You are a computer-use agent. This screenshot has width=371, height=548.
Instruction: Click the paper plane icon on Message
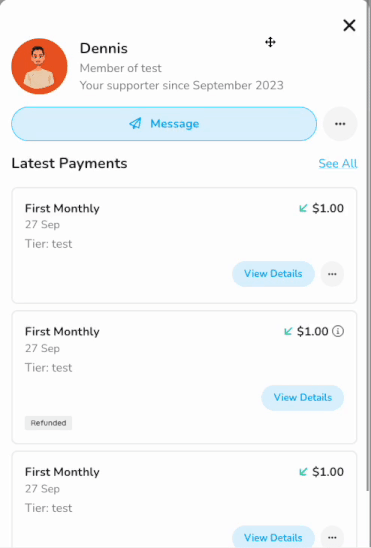(136, 123)
